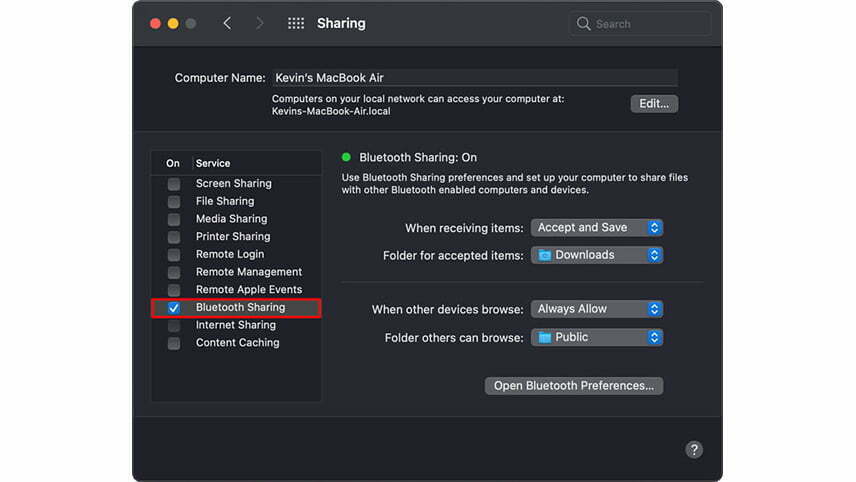This screenshot has width=856, height=482.
Task: Click the On column header
Action: [173, 163]
